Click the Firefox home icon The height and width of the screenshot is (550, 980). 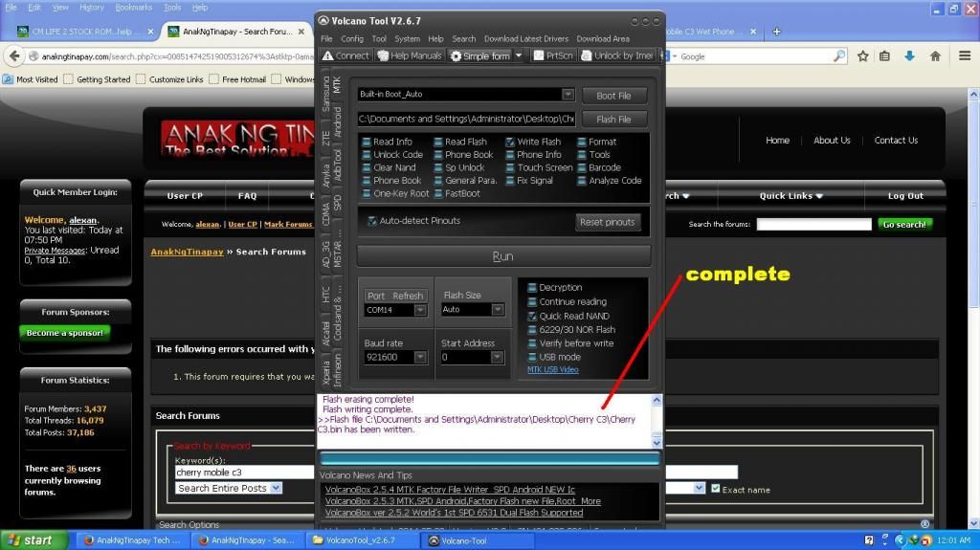(935, 56)
